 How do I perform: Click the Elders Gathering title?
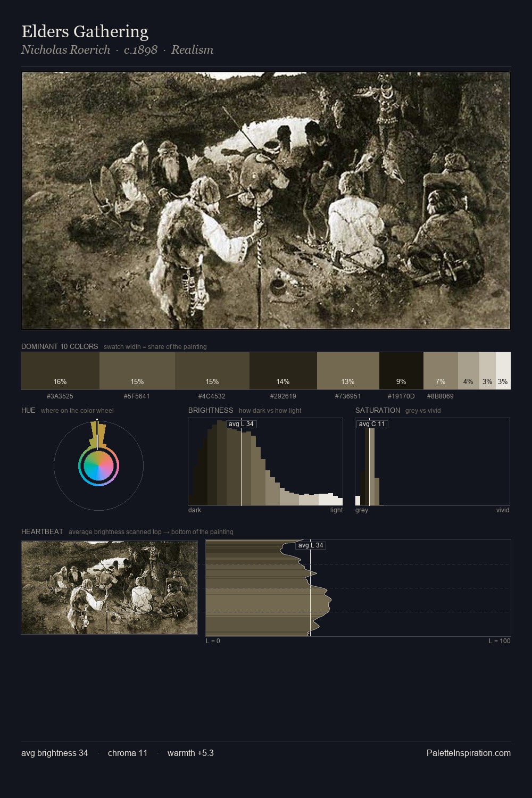pos(85,31)
